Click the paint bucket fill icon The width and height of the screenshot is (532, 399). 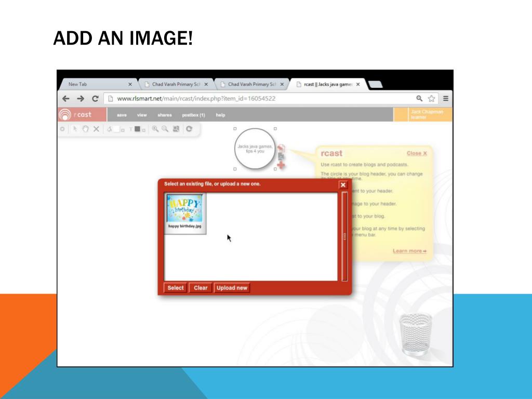click(x=109, y=129)
